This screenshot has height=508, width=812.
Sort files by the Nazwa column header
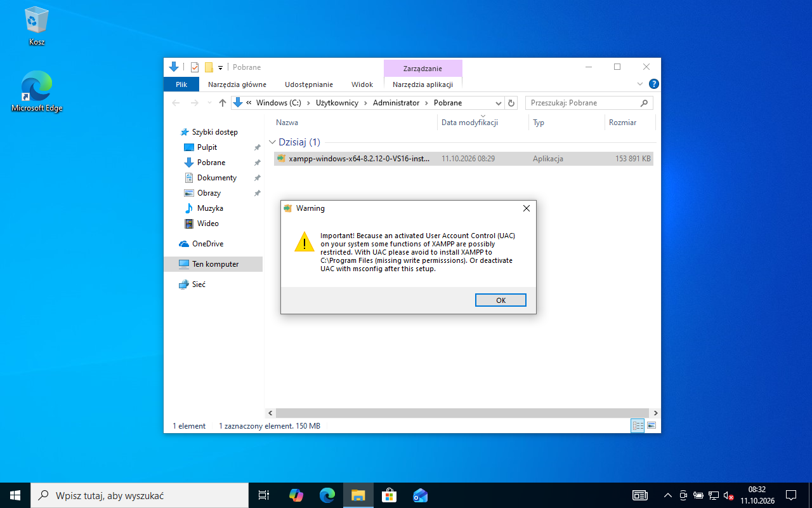point(356,123)
